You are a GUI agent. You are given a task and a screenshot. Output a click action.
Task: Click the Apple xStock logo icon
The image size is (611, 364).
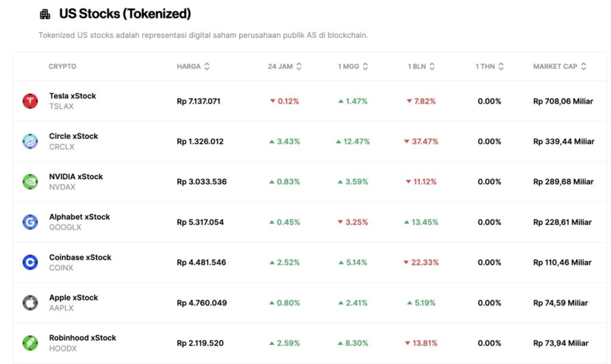click(x=30, y=303)
